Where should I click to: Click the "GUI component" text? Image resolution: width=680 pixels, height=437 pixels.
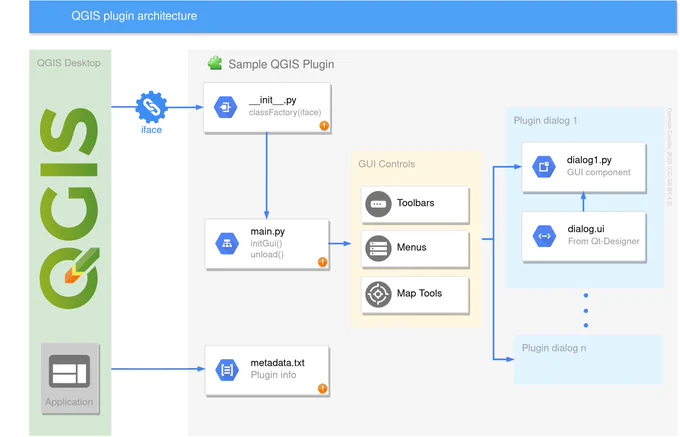[598, 172]
